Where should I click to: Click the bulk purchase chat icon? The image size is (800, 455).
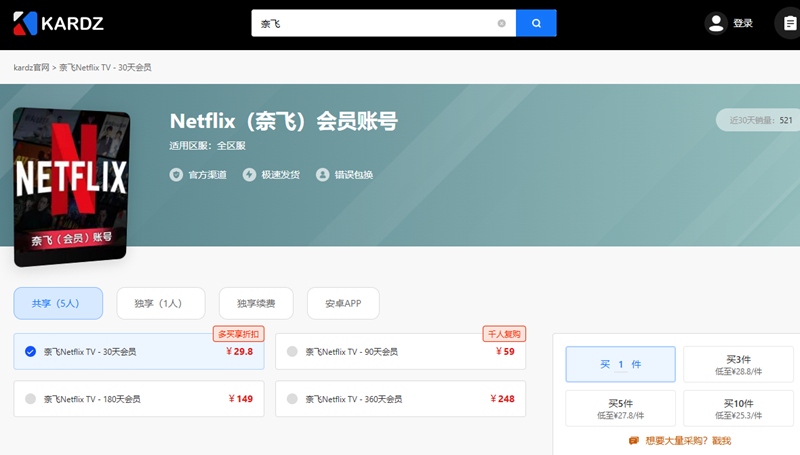(634, 440)
